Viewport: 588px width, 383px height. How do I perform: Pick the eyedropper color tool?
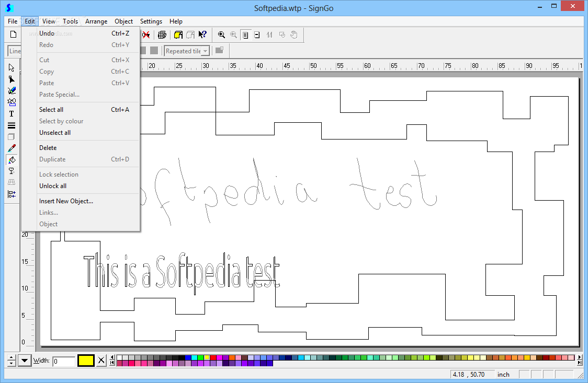(x=12, y=148)
